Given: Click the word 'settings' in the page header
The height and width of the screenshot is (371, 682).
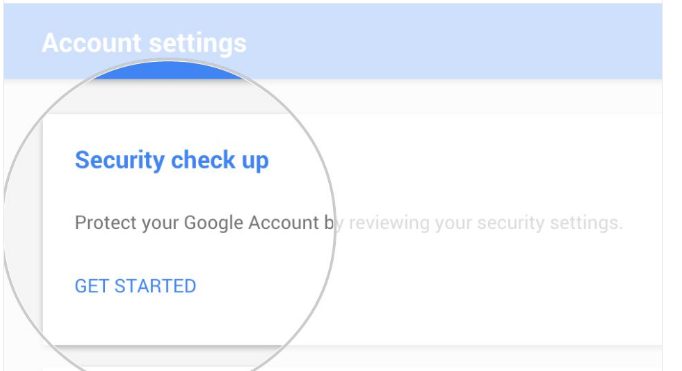Looking at the screenshot, I should [x=197, y=44].
